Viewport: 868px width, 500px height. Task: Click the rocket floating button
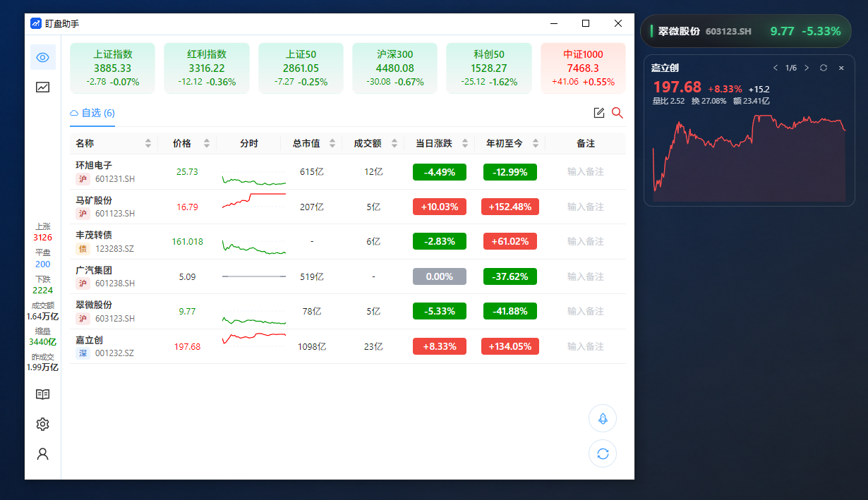tap(603, 418)
